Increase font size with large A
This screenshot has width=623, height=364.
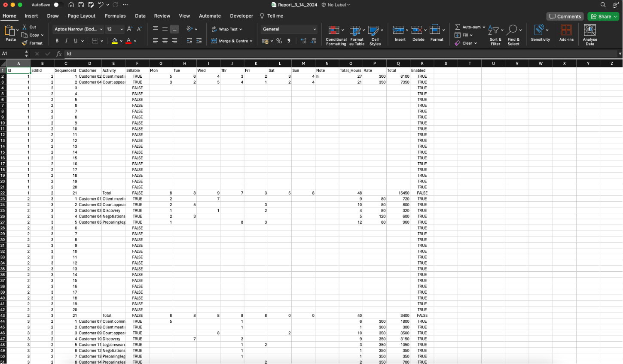pyautogui.click(x=130, y=29)
